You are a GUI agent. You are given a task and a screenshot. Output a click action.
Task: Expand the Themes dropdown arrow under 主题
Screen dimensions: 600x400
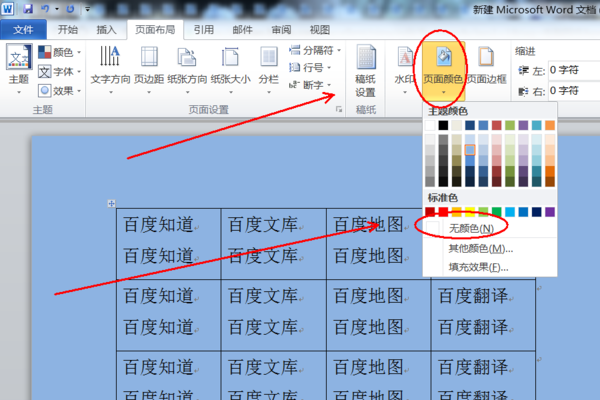click(19, 93)
